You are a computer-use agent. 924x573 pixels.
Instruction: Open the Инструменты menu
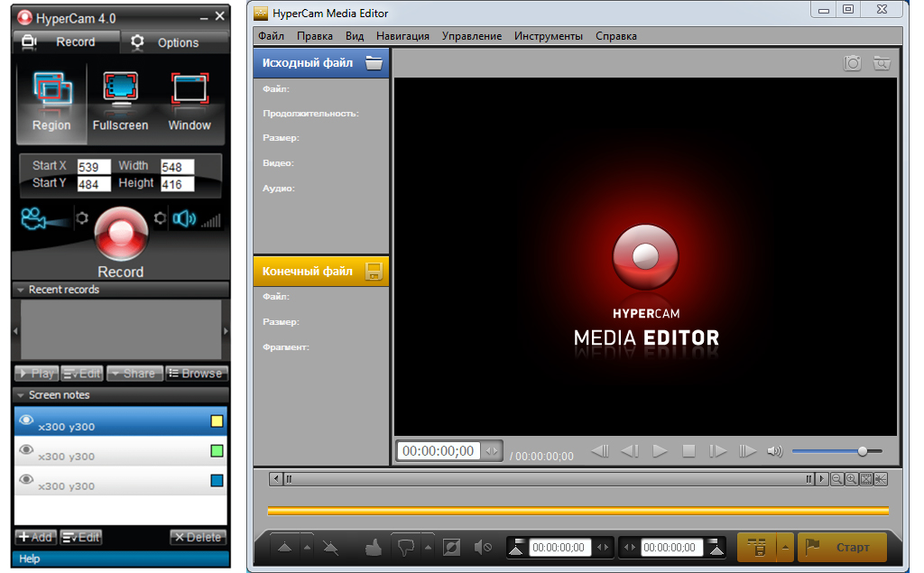pyautogui.click(x=548, y=36)
